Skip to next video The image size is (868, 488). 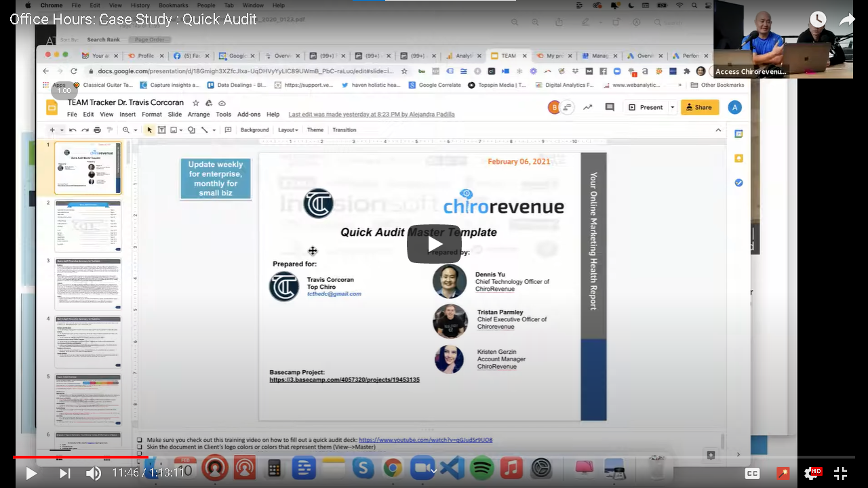[64, 473]
